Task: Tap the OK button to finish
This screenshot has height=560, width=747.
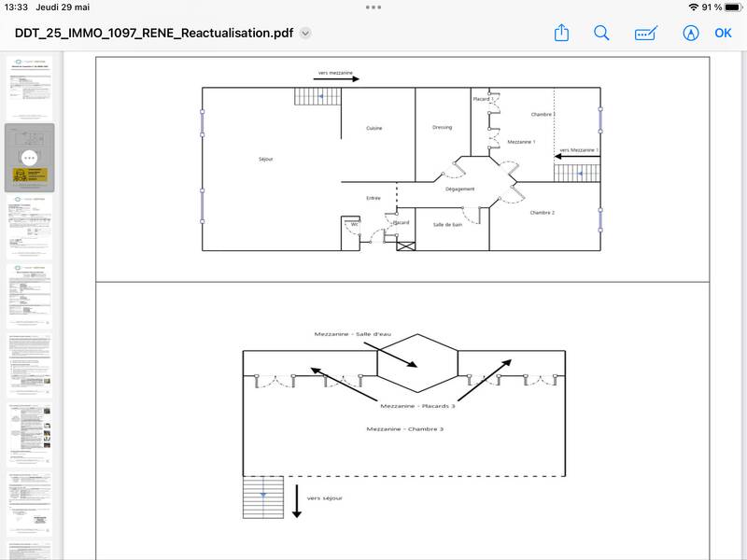Action: pyautogui.click(x=723, y=33)
